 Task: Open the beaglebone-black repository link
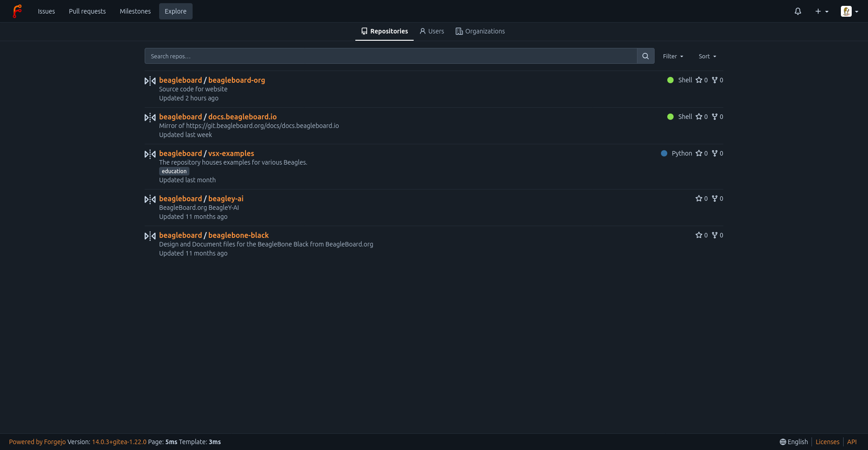(238, 235)
